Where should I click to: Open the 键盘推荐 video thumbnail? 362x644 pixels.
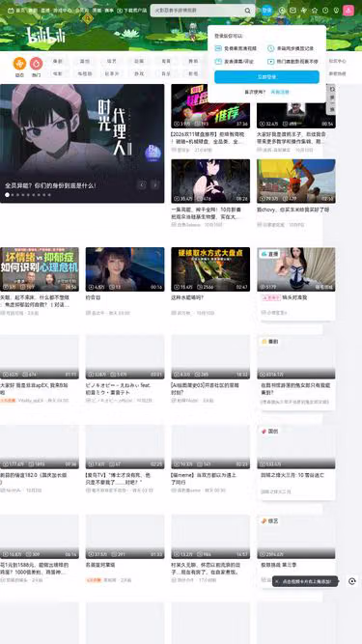pos(210,106)
